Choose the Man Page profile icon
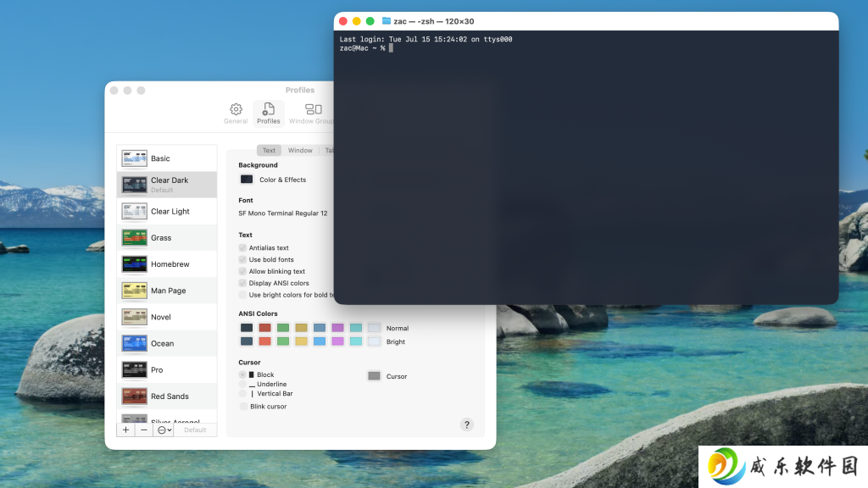This screenshot has width=868, height=488. (134, 291)
